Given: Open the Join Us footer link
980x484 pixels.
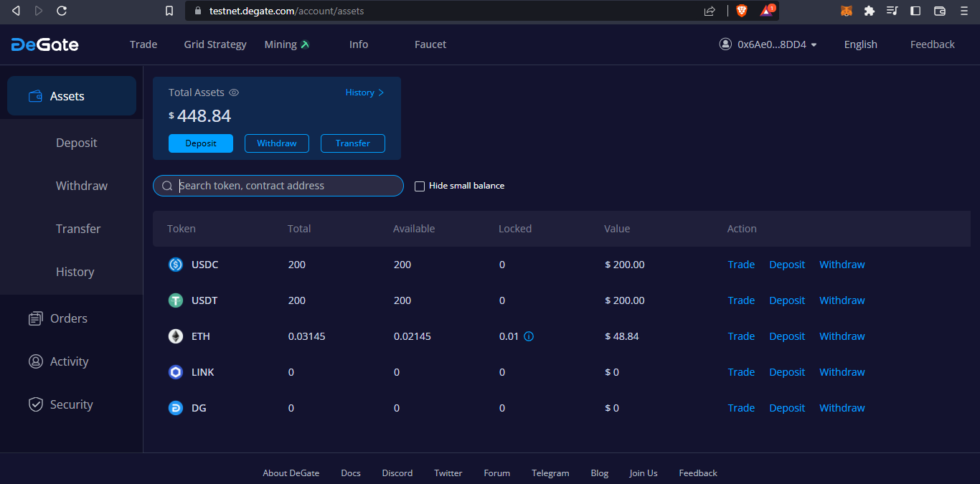Looking at the screenshot, I should point(644,473).
